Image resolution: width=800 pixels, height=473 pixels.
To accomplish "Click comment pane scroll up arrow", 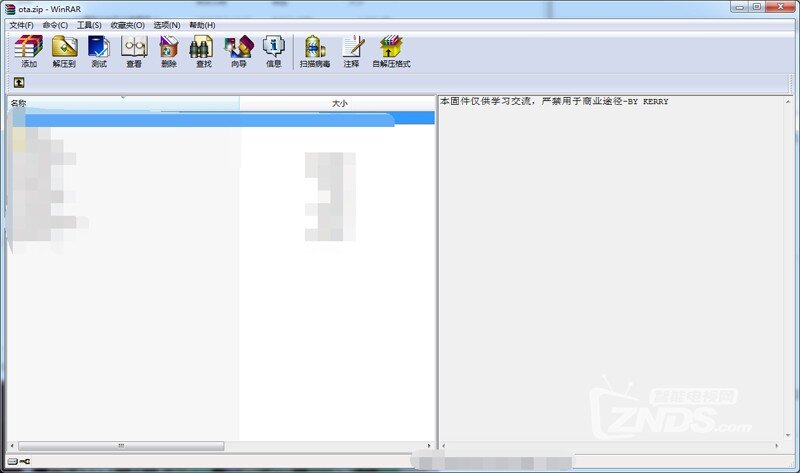I will [788, 102].
